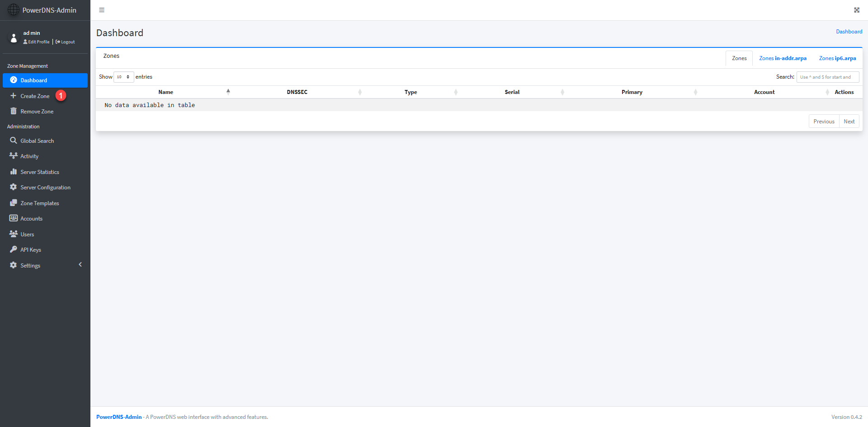Click the fullscreen expand icon
Image resolution: width=868 pixels, height=427 pixels.
tap(856, 10)
